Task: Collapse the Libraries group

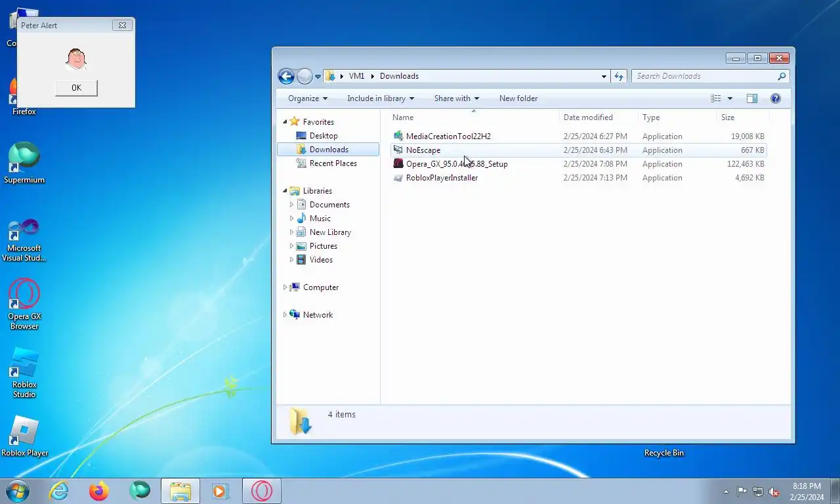Action: (285, 191)
